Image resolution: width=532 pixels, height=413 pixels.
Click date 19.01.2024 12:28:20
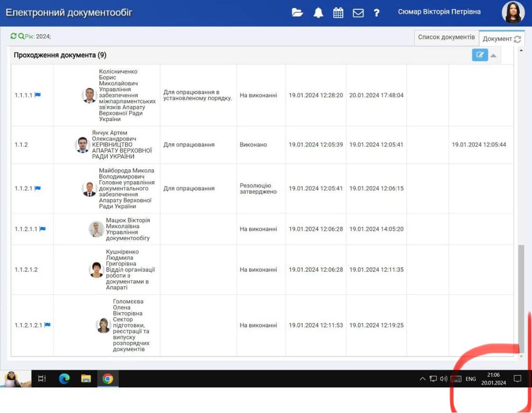[316, 95]
